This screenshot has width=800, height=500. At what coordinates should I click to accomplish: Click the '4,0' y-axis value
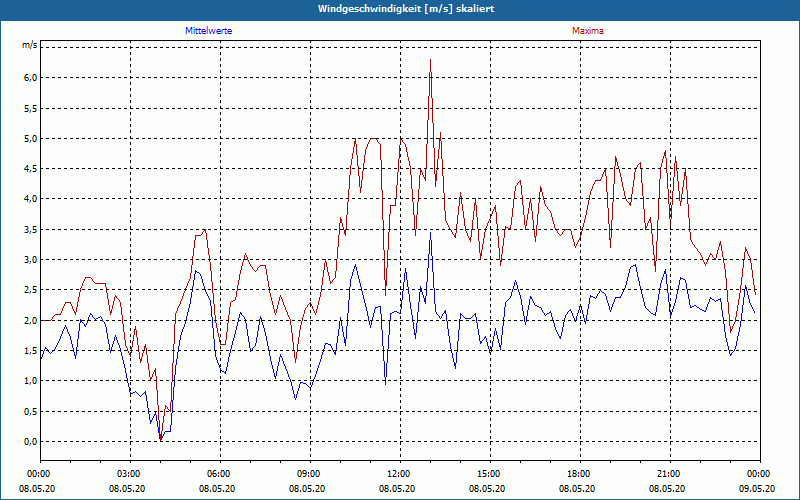coord(31,198)
